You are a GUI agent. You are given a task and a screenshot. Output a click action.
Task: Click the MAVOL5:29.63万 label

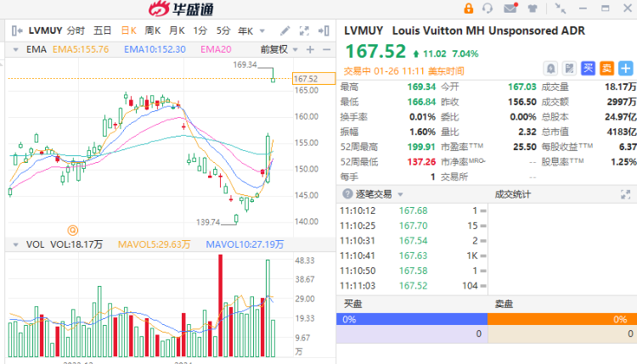[x=154, y=244]
